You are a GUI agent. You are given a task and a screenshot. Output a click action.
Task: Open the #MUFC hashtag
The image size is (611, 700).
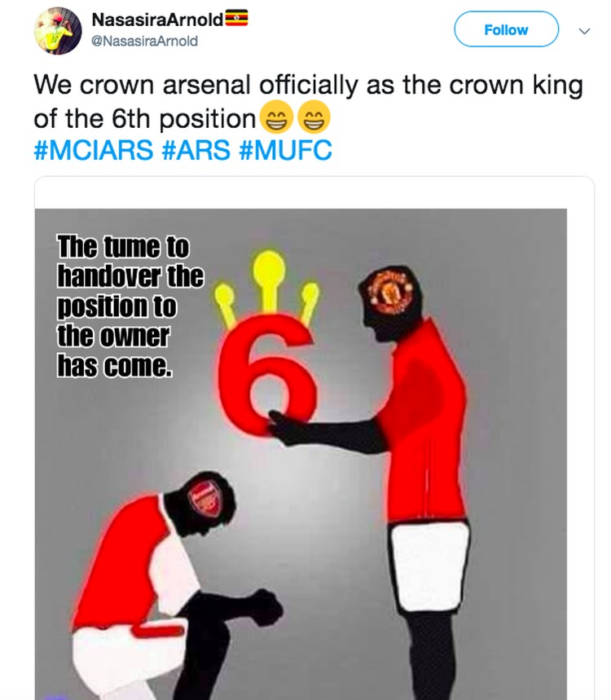pyautogui.click(x=286, y=150)
